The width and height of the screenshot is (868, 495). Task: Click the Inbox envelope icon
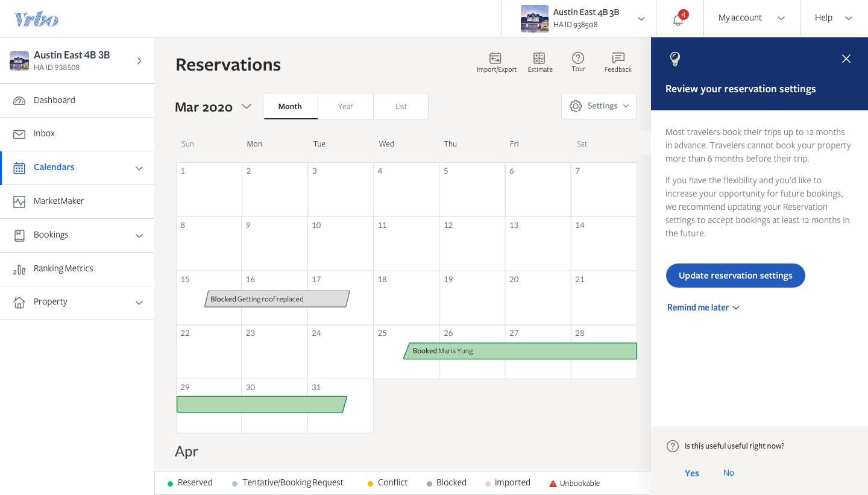point(19,134)
